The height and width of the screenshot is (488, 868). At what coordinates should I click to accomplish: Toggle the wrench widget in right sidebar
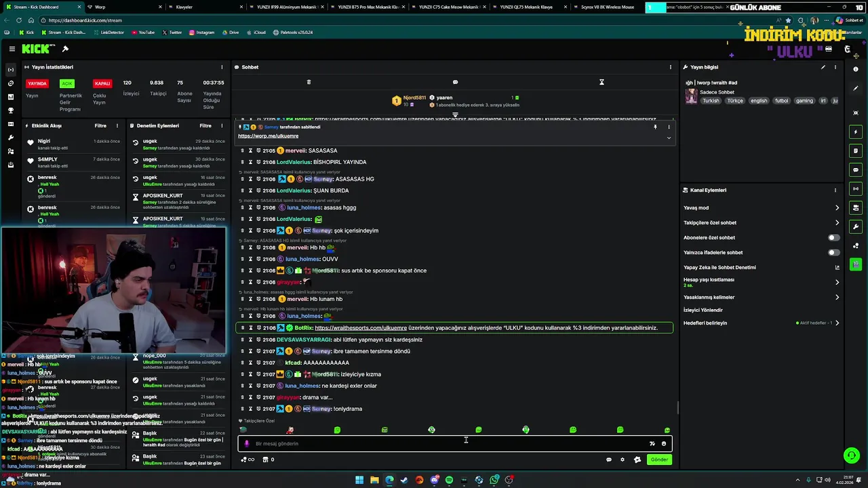[x=856, y=226]
